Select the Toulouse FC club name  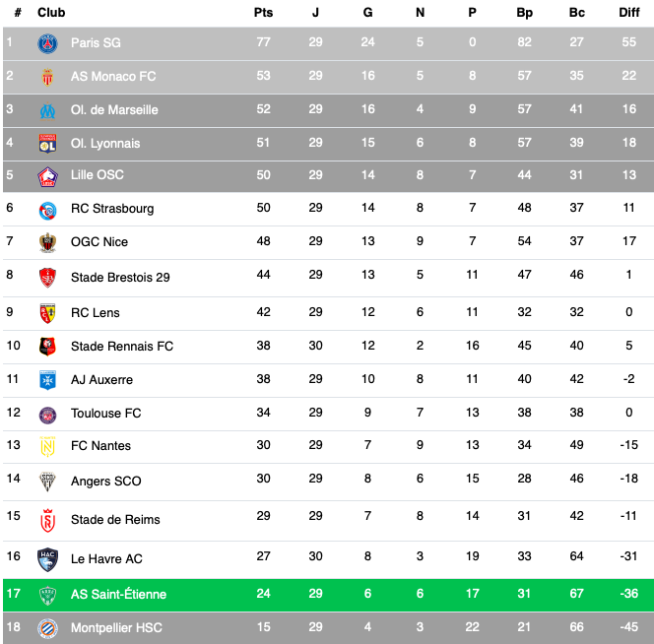tap(105, 414)
